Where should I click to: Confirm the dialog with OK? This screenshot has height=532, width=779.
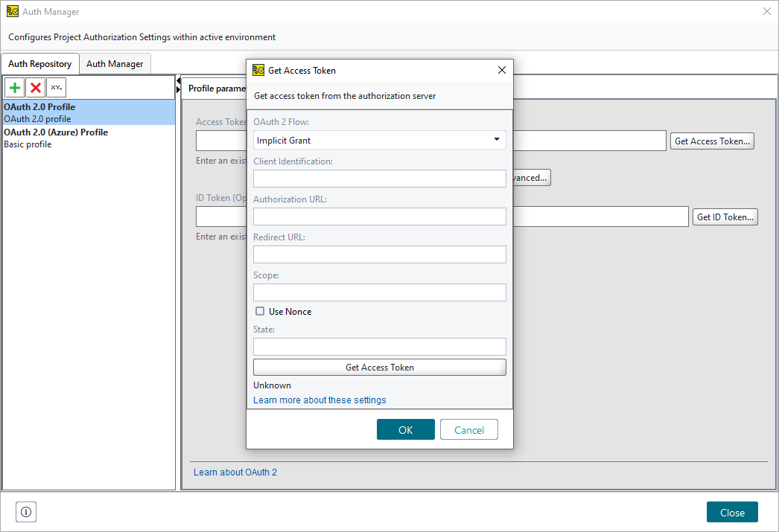point(405,429)
